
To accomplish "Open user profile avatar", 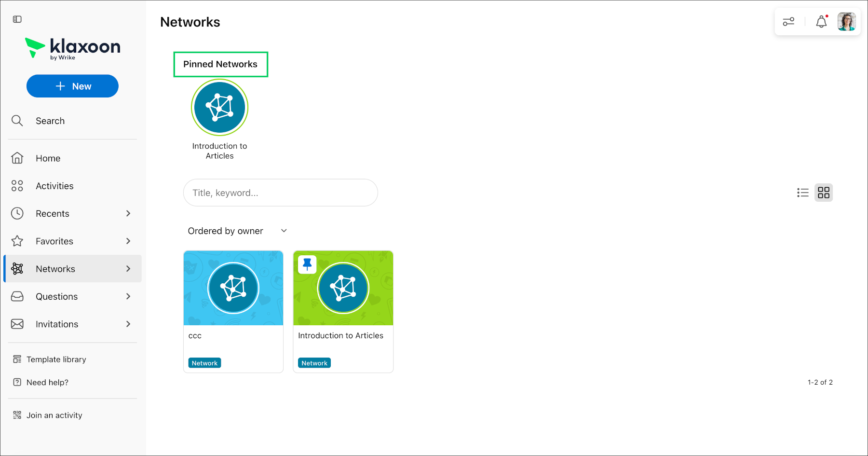I will 846,22.
